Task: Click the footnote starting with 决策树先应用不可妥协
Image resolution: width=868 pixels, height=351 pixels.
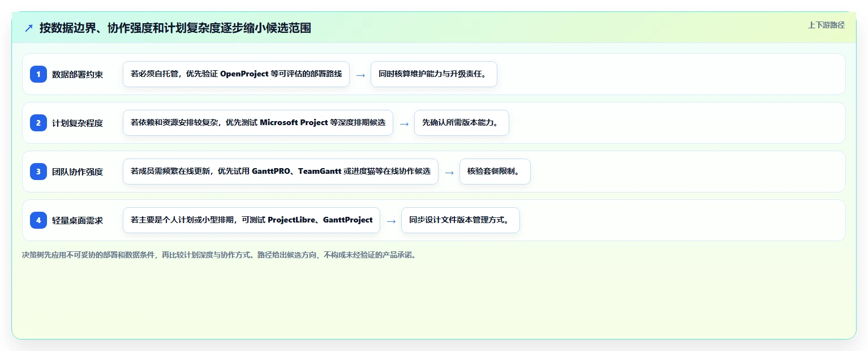Action: (x=220, y=255)
